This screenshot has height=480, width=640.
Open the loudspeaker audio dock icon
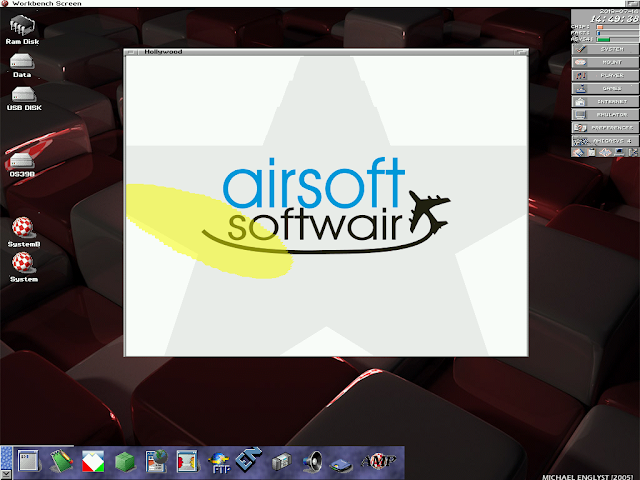tap(313, 462)
